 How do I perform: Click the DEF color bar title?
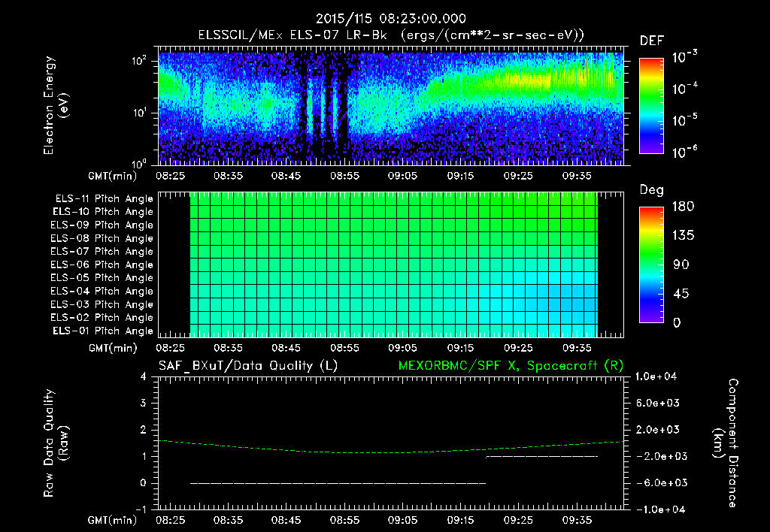point(651,41)
